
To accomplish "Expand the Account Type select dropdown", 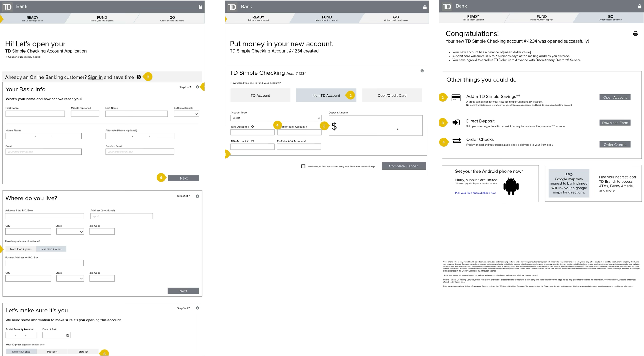I will [x=276, y=118].
